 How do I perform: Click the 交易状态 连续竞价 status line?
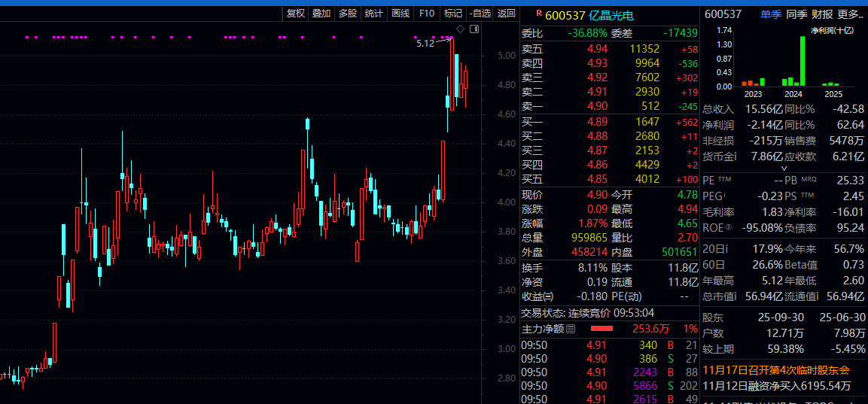(x=588, y=313)
